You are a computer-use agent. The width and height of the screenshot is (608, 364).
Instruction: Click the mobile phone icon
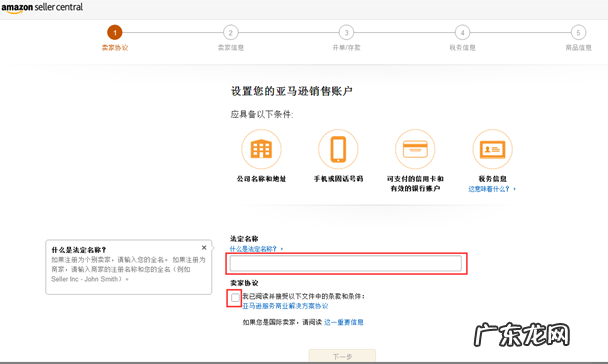coord(338,149)
